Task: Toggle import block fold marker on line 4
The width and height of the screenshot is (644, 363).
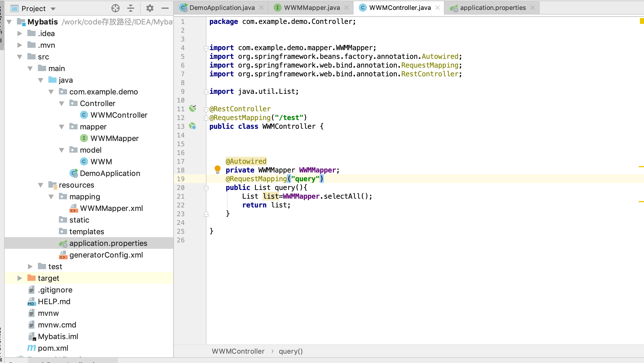Action: click(206, 48)
